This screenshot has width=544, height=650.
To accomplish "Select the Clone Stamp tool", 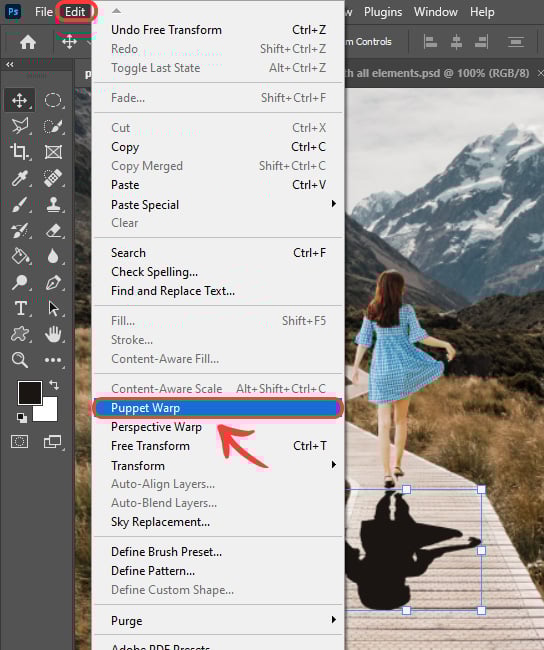I will (53, 204).
